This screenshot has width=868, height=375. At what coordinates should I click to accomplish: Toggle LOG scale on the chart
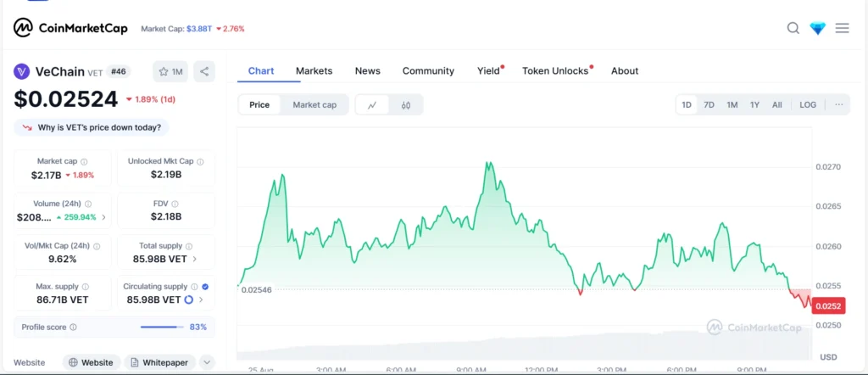[808, 104]
